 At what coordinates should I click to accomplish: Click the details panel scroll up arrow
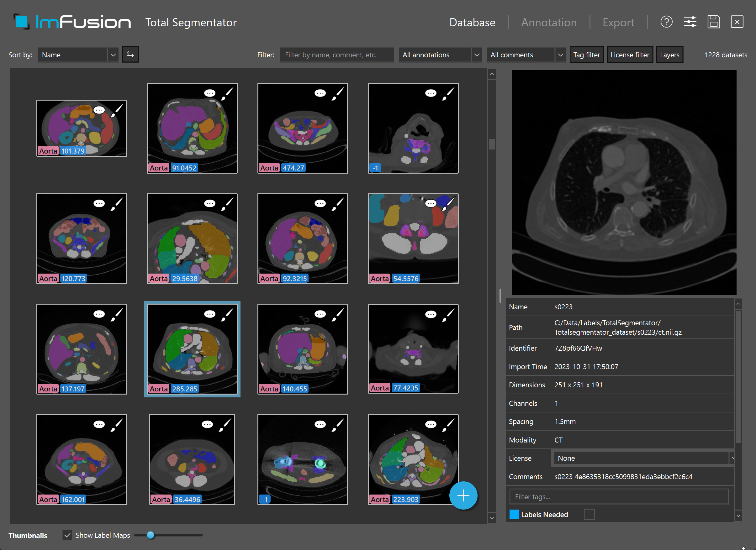click(738, 303)
